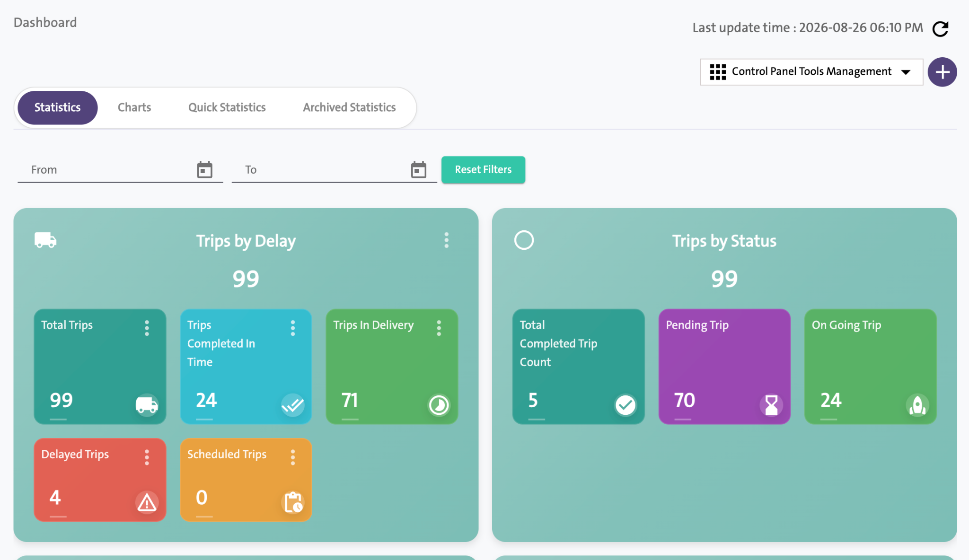Click the From date input field
This screenshot has width=969, height=560.
(x=120, y=169)
